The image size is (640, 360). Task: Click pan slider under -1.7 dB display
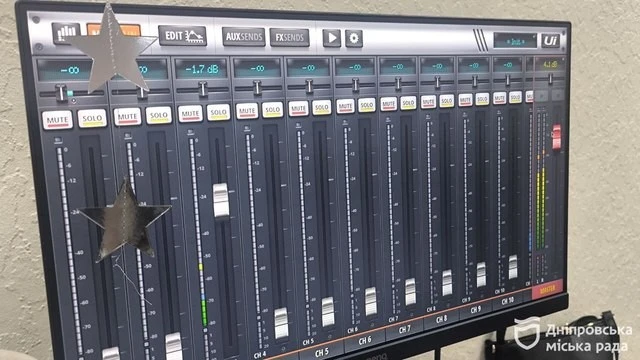point(202,89)
